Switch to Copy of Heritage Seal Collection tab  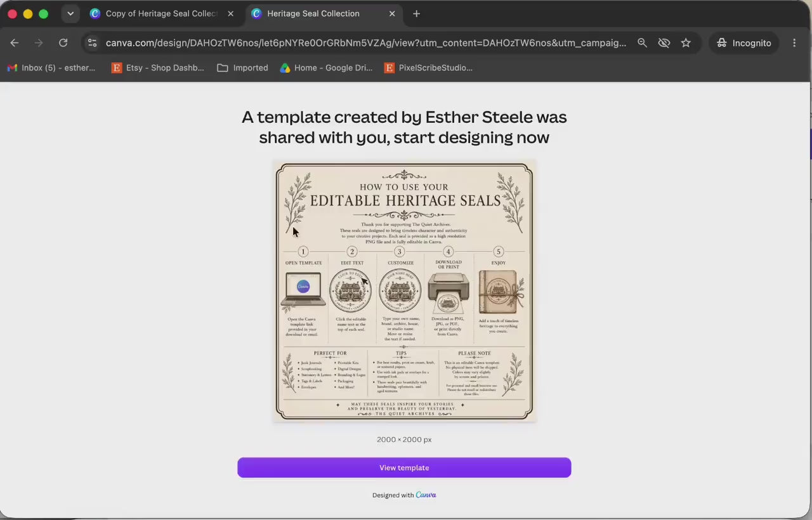(x=161, y=13)
